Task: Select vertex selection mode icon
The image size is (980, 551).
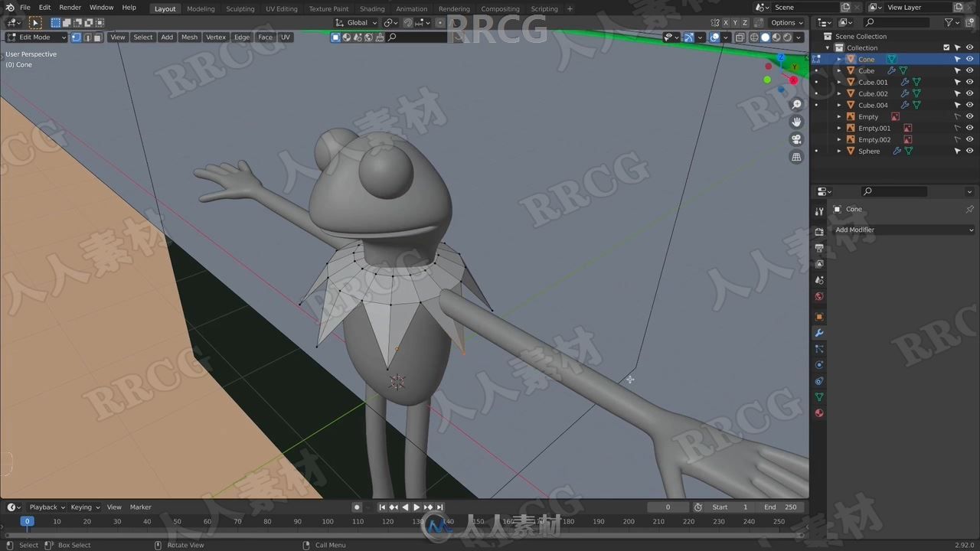Action: (x=76, y=37)
